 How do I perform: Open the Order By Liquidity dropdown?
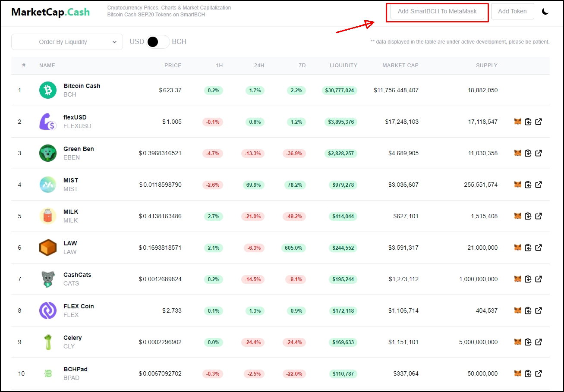pos(67,42)
